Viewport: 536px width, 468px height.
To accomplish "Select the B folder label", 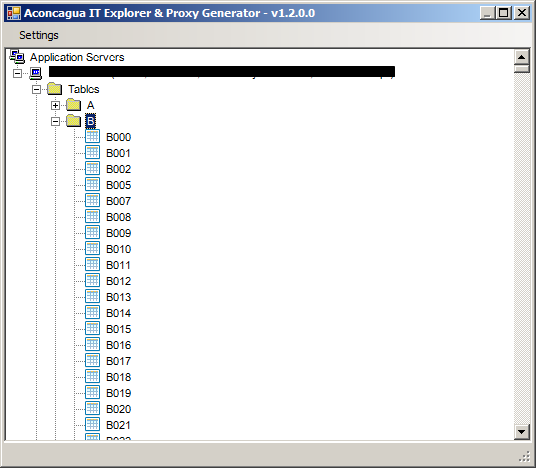I will click(90, 121).
